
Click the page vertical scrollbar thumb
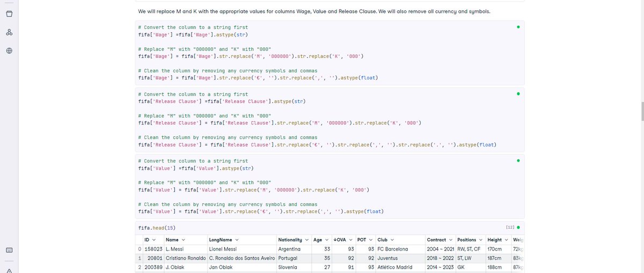pyautogui.click(x=641, y=111)
